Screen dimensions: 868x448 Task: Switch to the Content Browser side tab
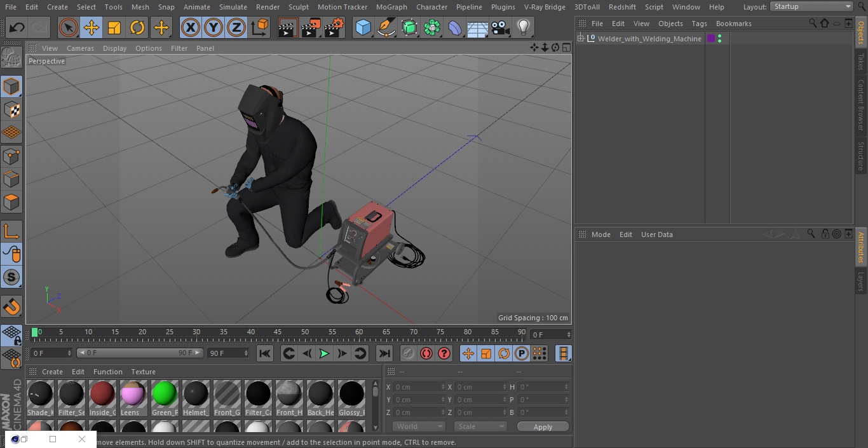click(861, 105)
